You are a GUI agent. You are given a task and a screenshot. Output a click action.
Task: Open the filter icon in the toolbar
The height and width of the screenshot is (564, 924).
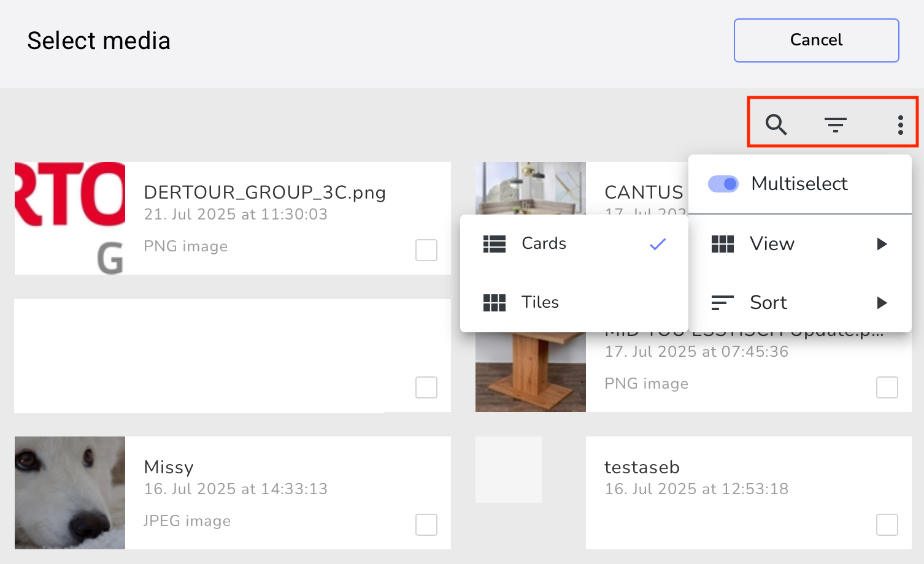tap(836, 124)
